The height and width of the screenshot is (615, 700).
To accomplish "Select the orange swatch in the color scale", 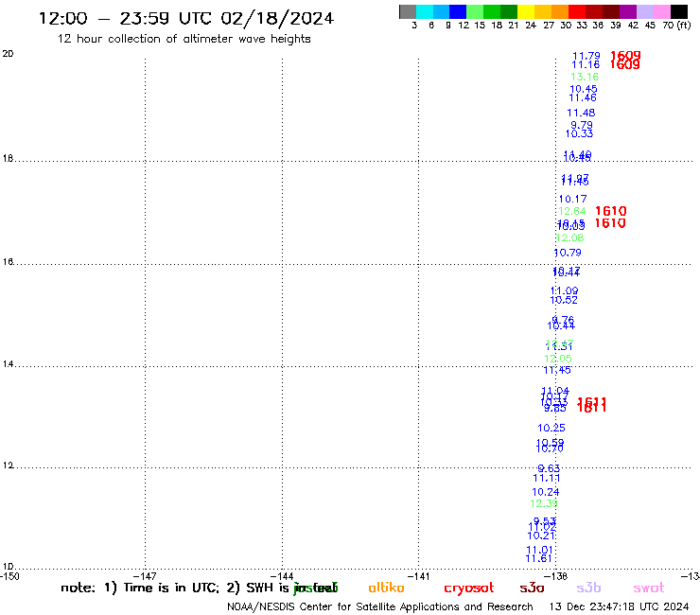I will (560, 11).
